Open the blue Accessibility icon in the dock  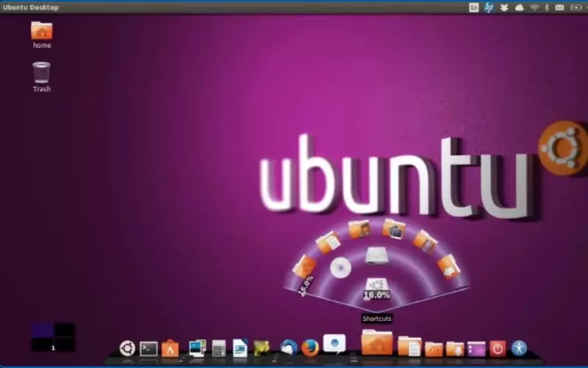tap(520, 348)
